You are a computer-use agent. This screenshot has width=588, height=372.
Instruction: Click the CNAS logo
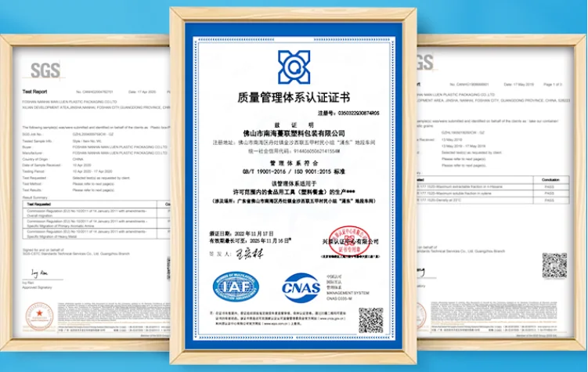(301, 287)
